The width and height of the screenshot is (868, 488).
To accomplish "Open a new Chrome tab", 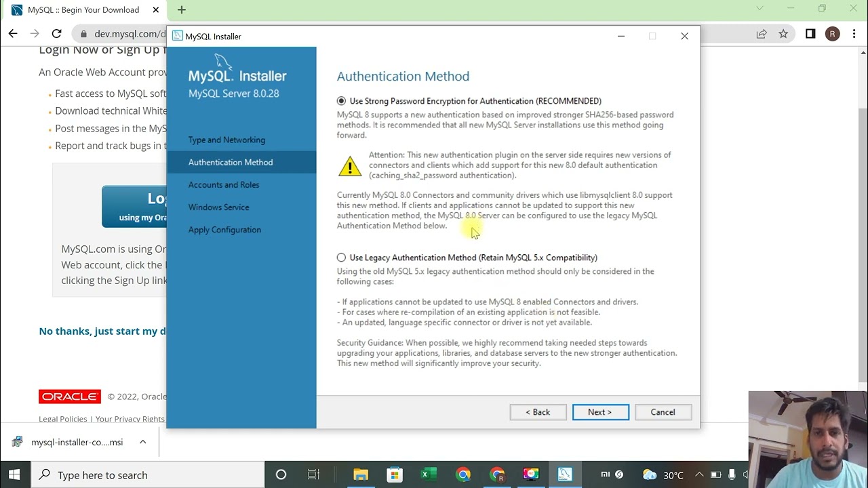I will coord(181,10).
